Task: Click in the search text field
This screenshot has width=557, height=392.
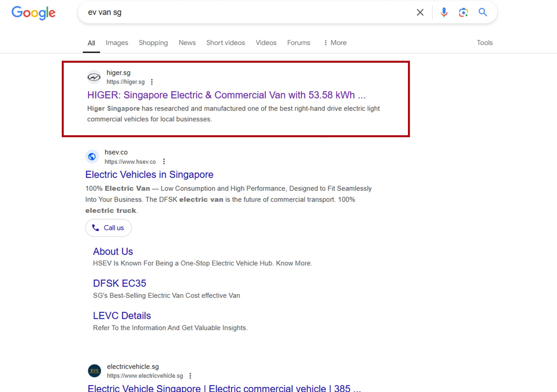Action: click(245, 12)
